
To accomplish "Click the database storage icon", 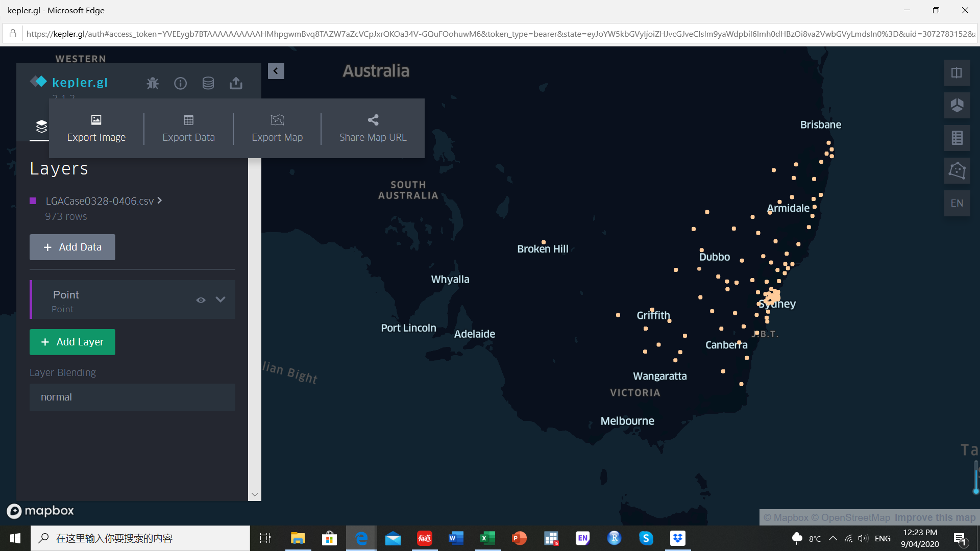I will 208,83.
